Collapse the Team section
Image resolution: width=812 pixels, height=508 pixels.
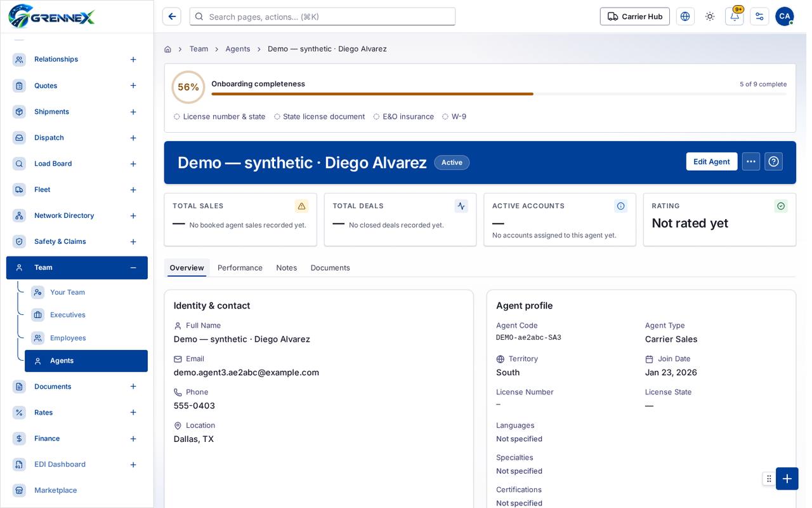coord(133,268)
